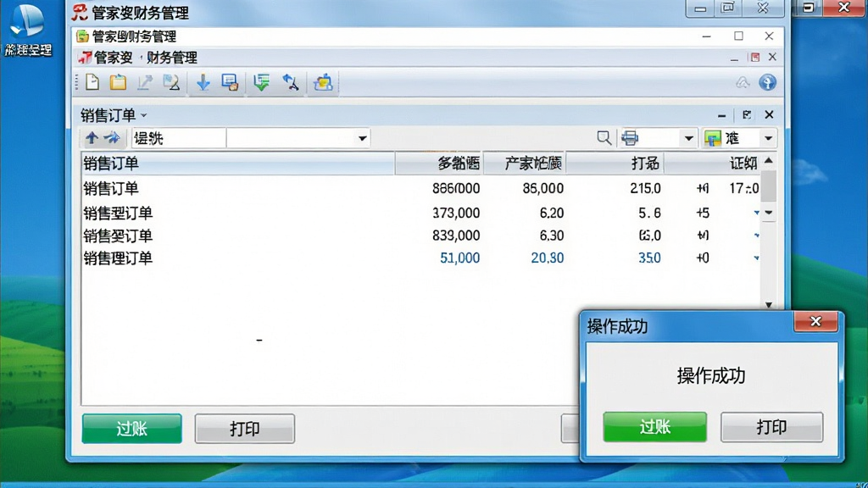Click the document-with-pen toolbar icon
The height and width of the screenshot is (488, 868).
click(171, 82)
